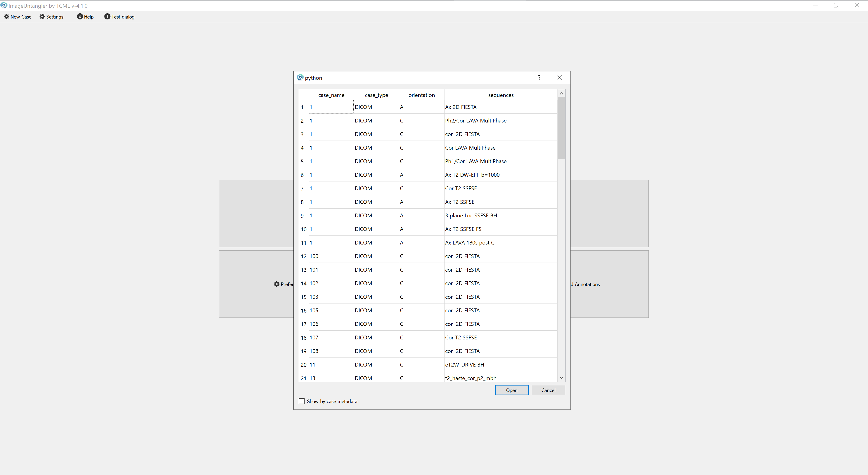This screenshot has width=868, height=475.
Task: Restore down the ImageUntangler main window
Action: (836, 5)
